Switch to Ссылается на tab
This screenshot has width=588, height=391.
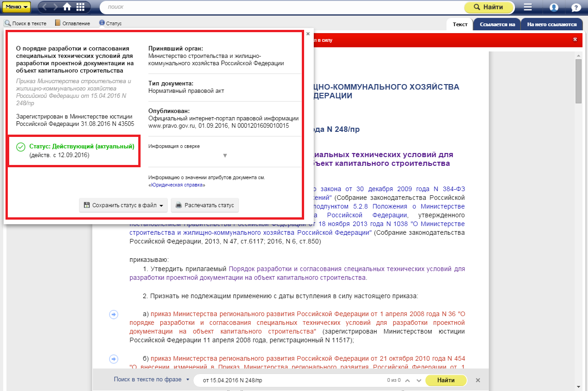[497, 24]
